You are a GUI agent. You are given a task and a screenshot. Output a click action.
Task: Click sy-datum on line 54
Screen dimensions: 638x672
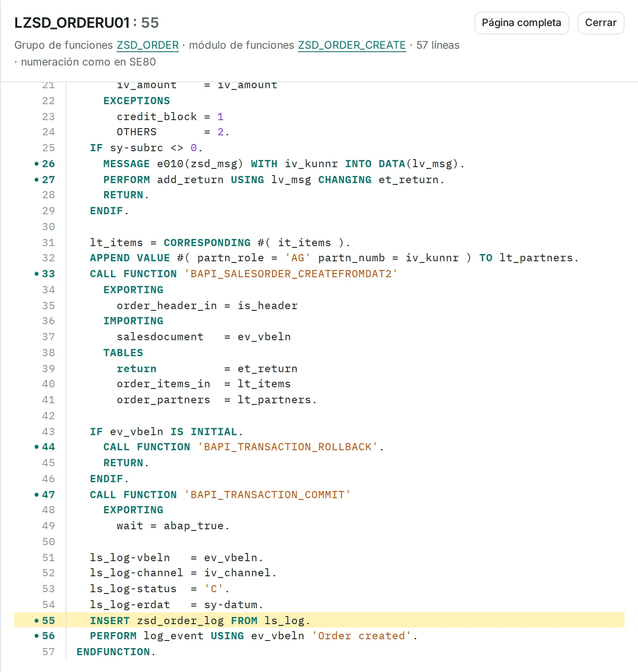click(230, 605)
